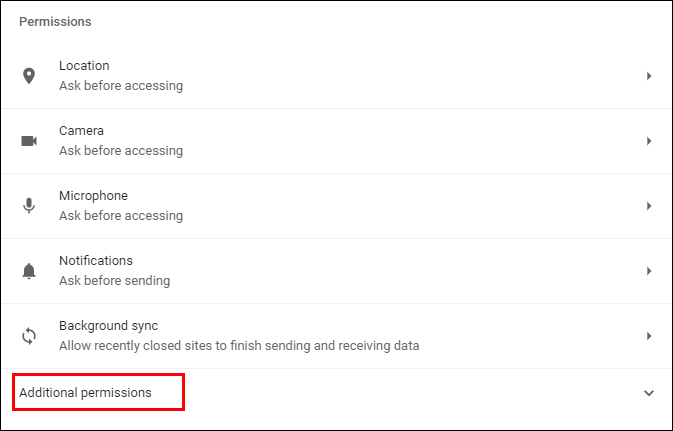Open Camera permission arrow
This screenshot has height=431, width=673.
(649, 141)
